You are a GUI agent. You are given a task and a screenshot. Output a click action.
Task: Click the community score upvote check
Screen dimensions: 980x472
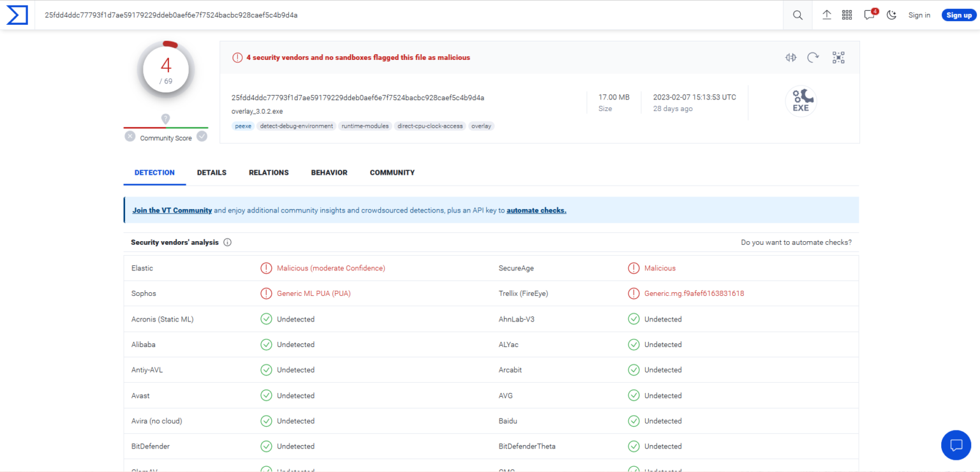coord(202,136)
